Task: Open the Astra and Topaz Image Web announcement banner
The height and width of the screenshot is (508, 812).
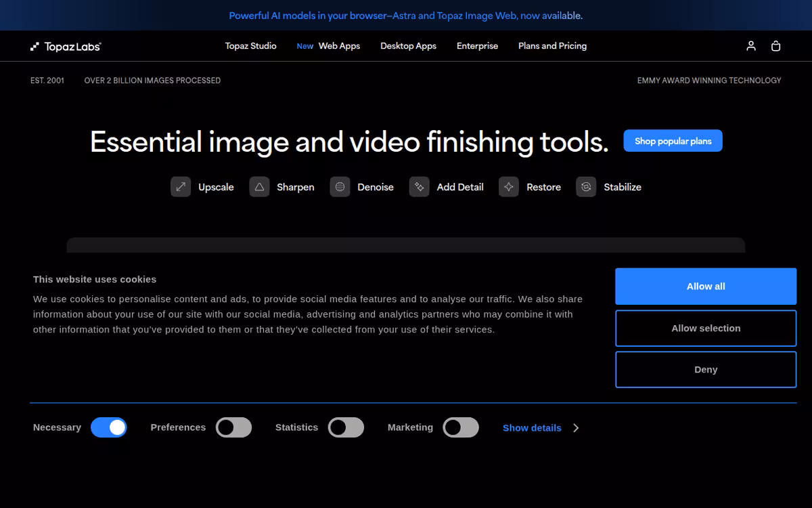Action: click(406, 16)
